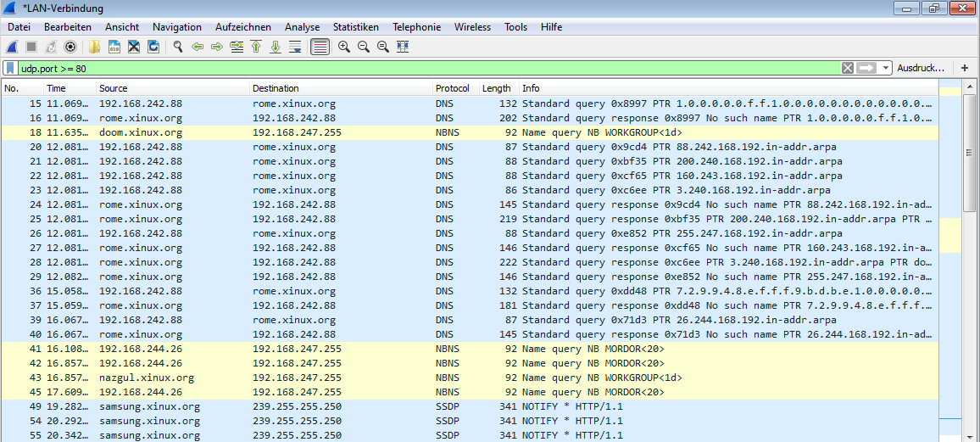Add a filter button with the plus icon
This screenshot has height=442, width=980.
(965, 68)
